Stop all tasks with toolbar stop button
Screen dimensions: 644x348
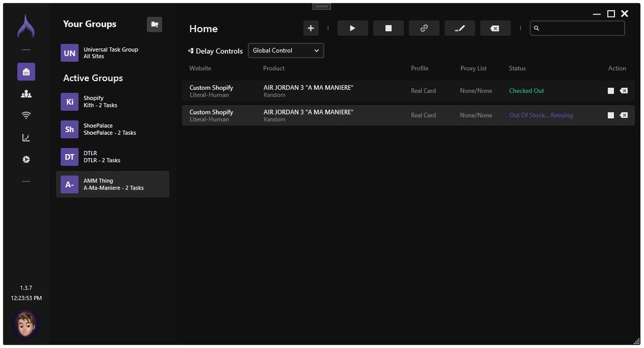coord(389,28)
